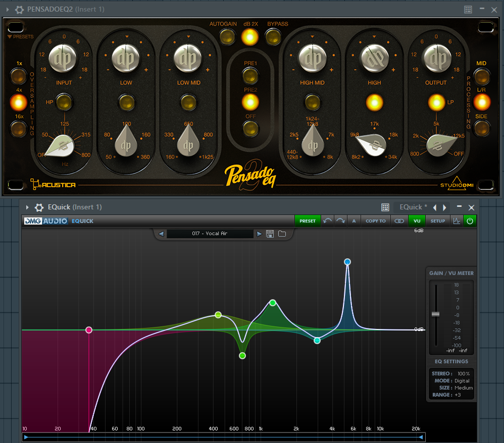Open the preset folder icon

pos(282,234)
